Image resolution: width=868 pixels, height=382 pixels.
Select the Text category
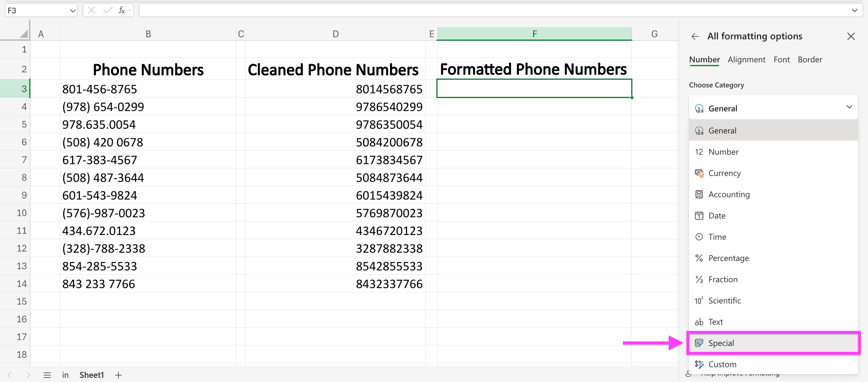(x=773, y=321)
